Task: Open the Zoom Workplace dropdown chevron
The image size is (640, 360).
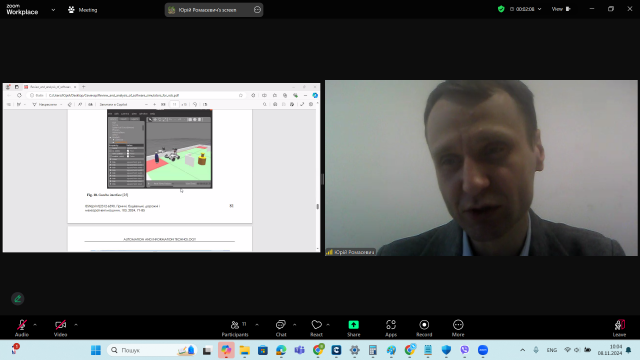Action: (53, 10)
